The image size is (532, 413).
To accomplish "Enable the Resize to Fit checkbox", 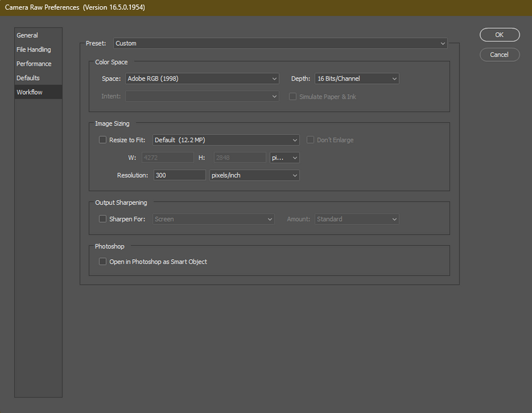I will [x=103, y=140].
